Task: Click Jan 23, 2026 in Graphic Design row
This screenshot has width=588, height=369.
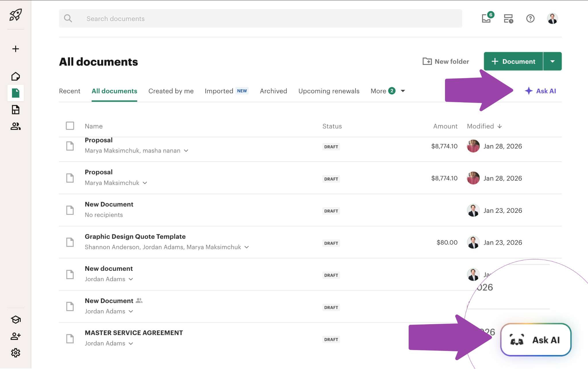Action: point(503,243)
